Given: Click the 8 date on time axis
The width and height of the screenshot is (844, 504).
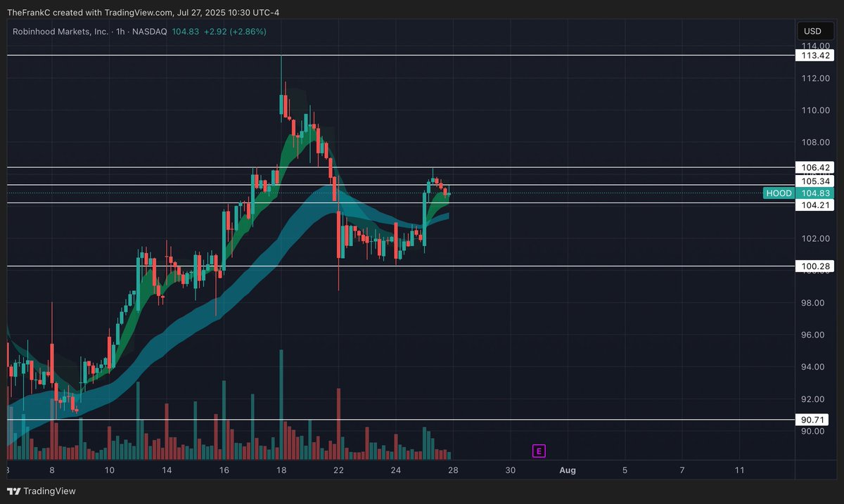Looking at the screenshot, I should [52, 470].
